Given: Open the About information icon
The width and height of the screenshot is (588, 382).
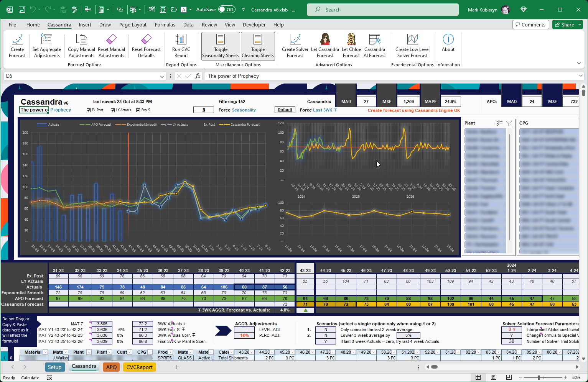Looking at the screenshot, I should 448,39.
